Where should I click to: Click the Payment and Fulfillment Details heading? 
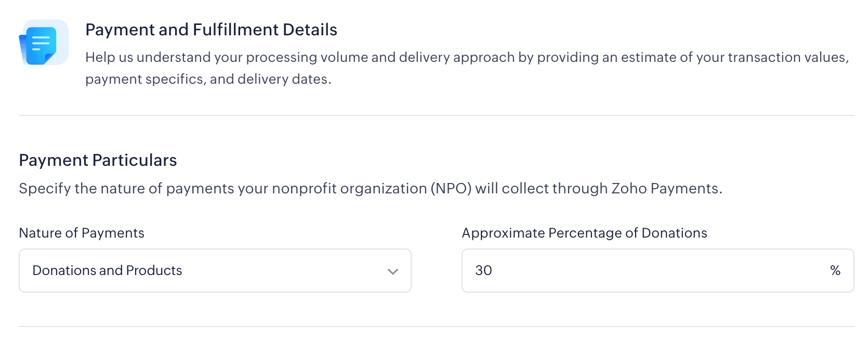[211, 30]
